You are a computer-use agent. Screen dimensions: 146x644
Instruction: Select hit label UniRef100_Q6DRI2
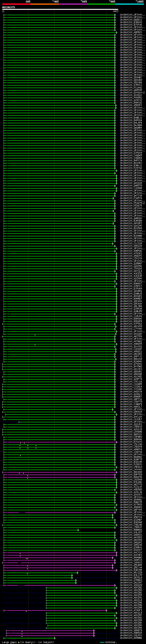(131, 20)
